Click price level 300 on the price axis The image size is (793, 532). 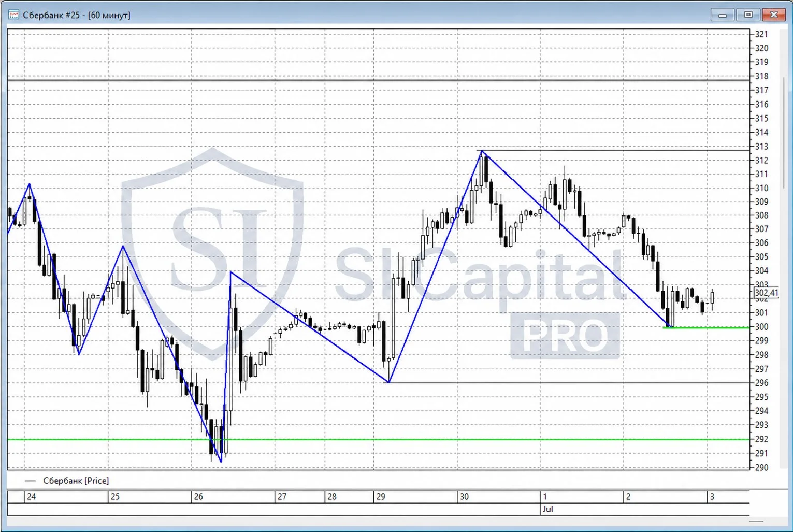761,327
